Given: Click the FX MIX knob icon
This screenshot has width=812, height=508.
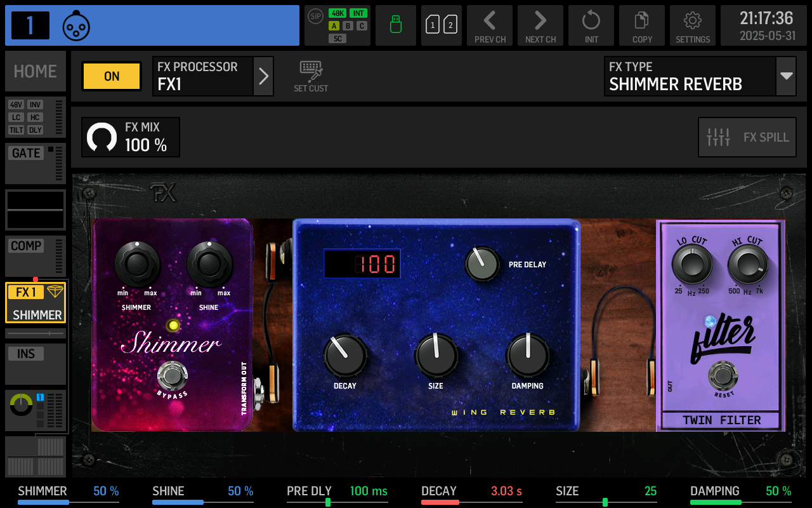Looking at the screenshot, I should coord(101,137).
